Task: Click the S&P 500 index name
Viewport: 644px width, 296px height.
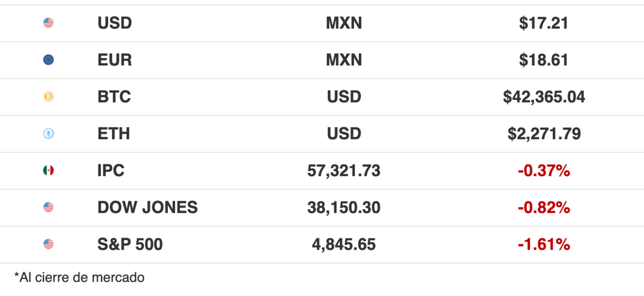Action: 130,244
